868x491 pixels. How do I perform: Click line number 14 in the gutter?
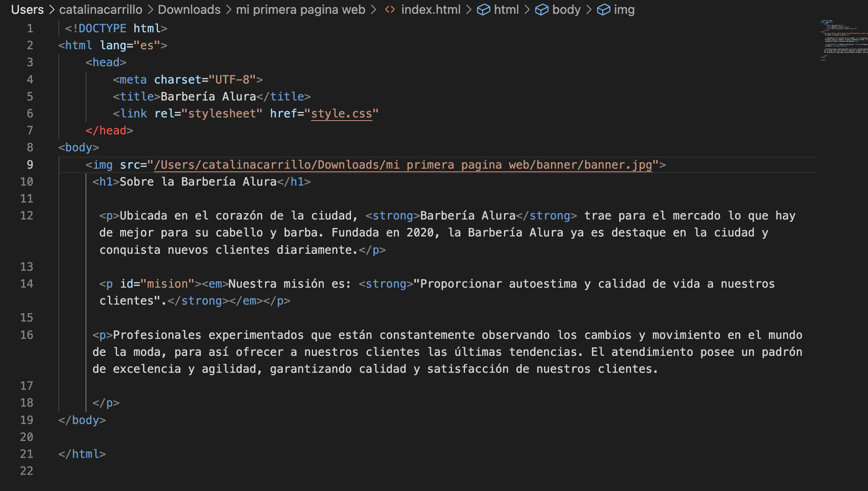[26, 284]
